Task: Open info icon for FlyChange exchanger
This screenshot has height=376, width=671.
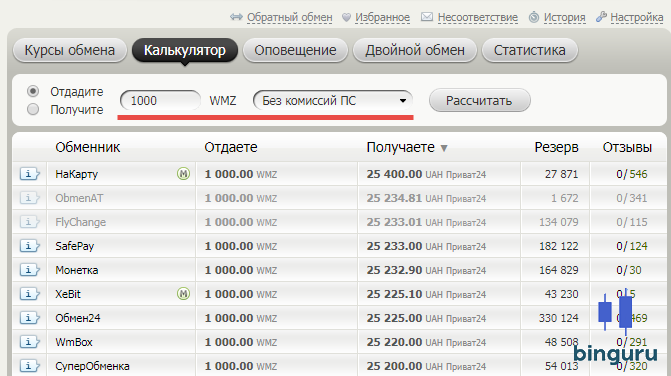Action: click(30, 222)
